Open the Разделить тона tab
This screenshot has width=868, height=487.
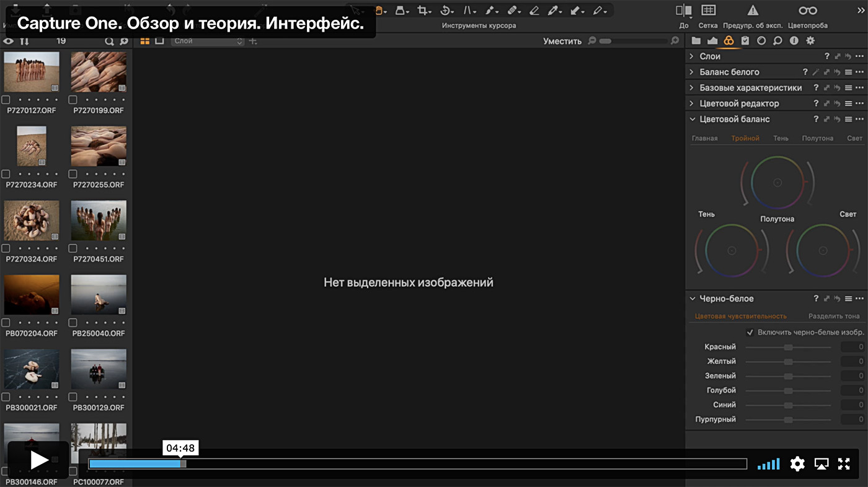834,316
